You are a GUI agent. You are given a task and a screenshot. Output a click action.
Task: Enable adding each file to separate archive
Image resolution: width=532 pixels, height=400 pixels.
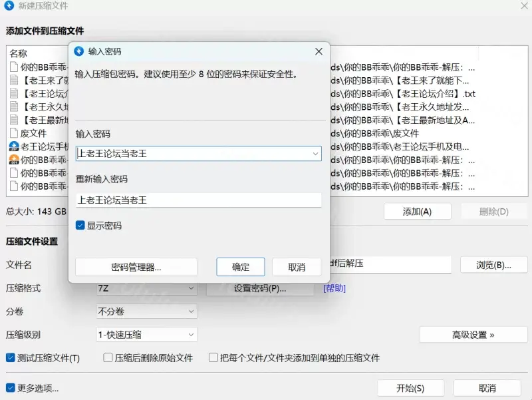(x=213, y=357)
